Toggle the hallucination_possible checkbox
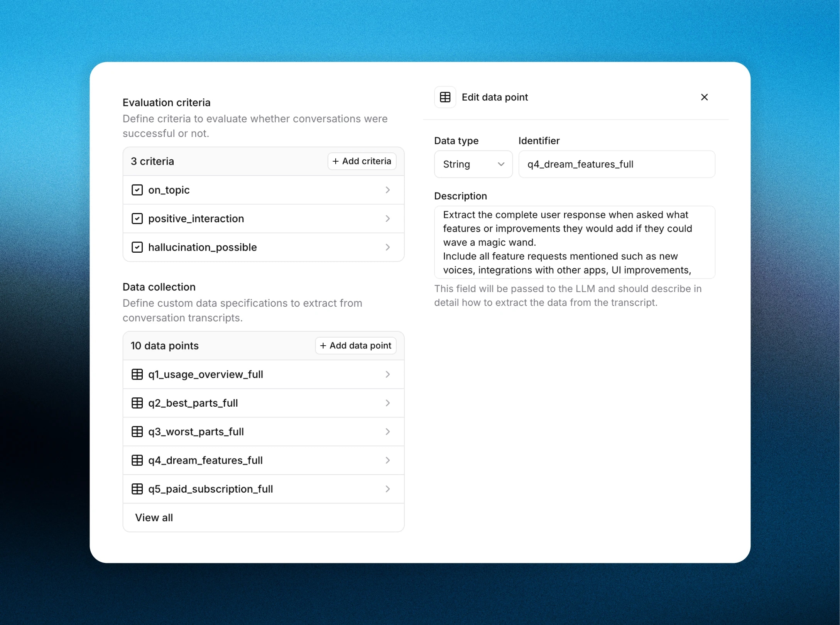The height and width of the screenshot is (625, 840). point(137,247)
